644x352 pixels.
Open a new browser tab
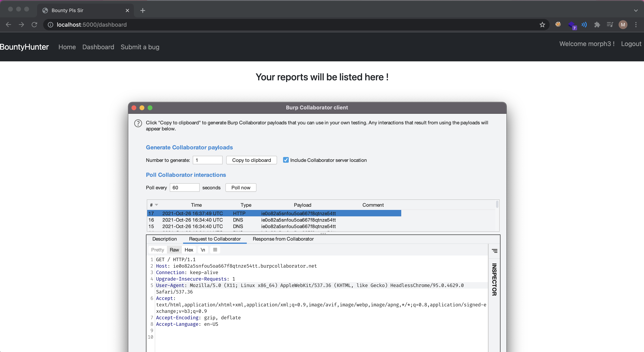pos(143,10)
